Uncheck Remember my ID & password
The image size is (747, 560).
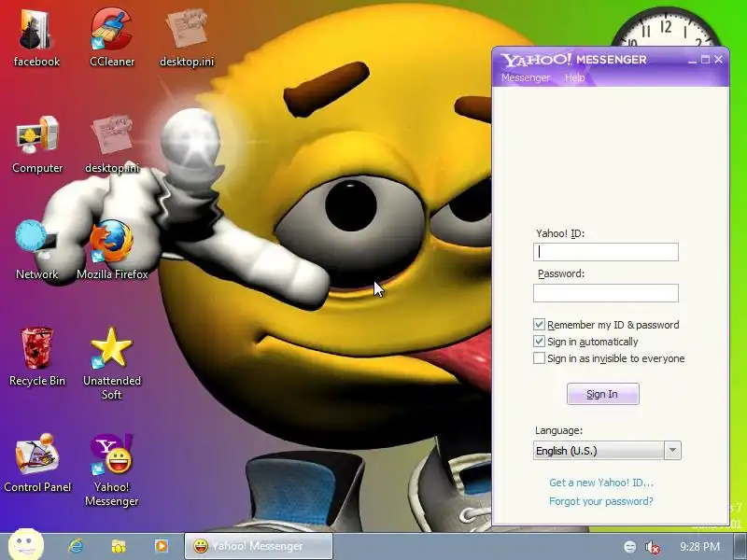click(x=539, y=325)
